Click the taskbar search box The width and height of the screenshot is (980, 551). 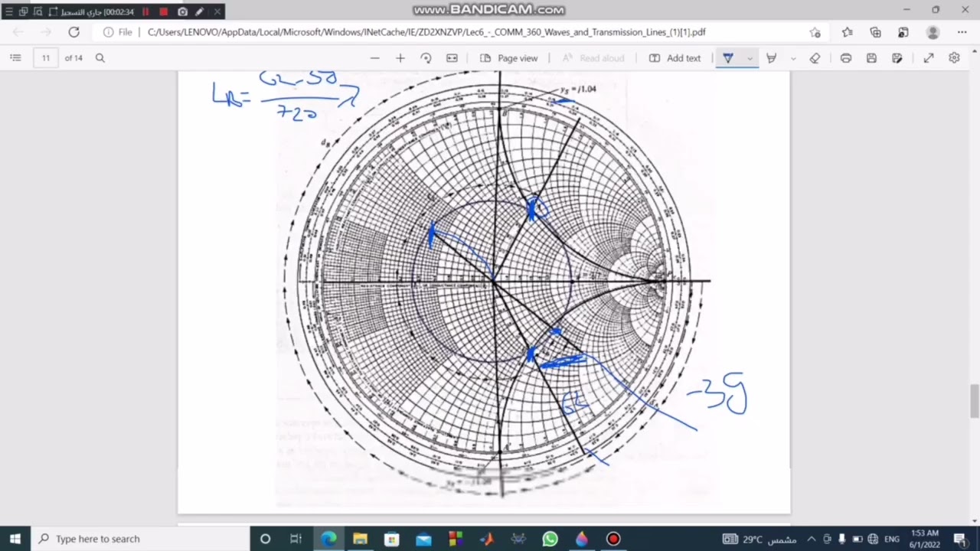(x=139, y=539)
